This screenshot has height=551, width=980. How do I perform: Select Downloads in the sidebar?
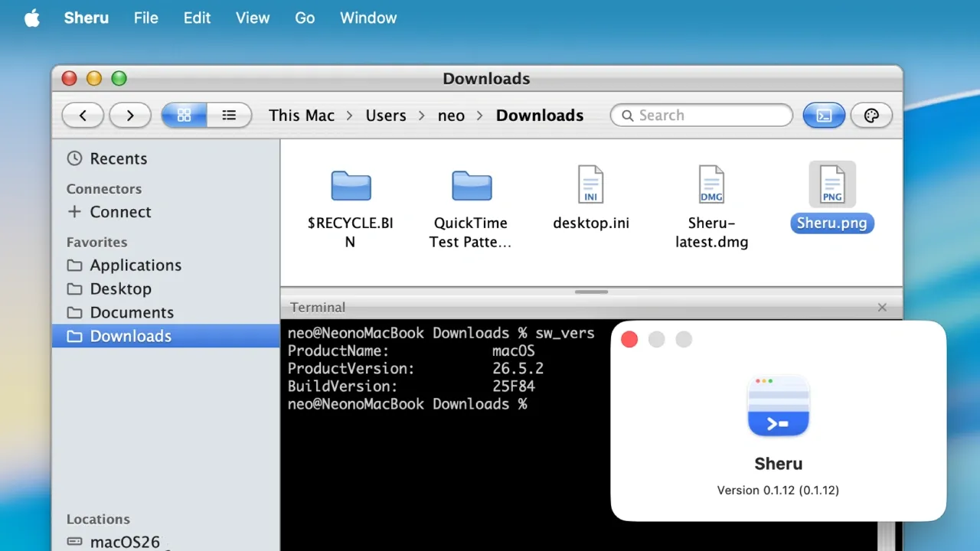tap(165, 336)
